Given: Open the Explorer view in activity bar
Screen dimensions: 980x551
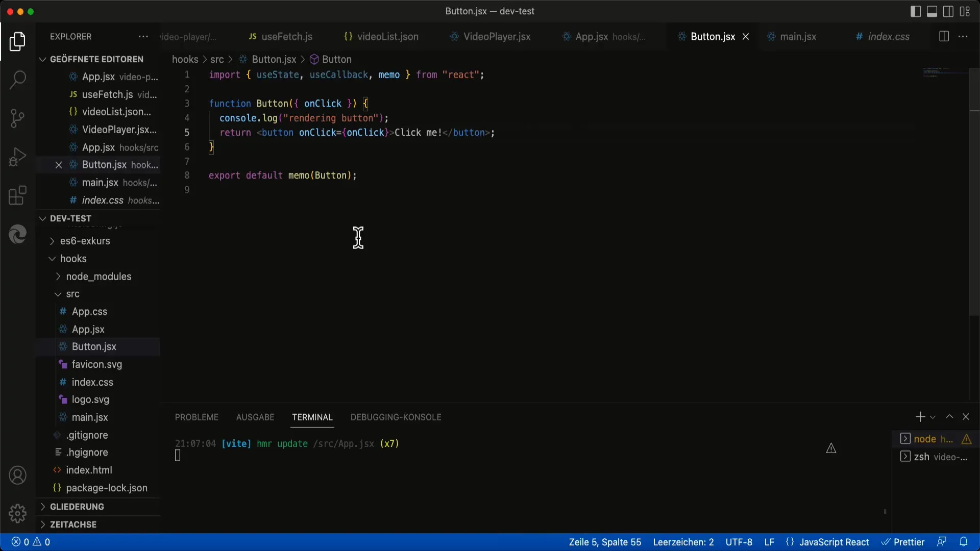Looking at the screenshot, I should (x=17, y=41).
